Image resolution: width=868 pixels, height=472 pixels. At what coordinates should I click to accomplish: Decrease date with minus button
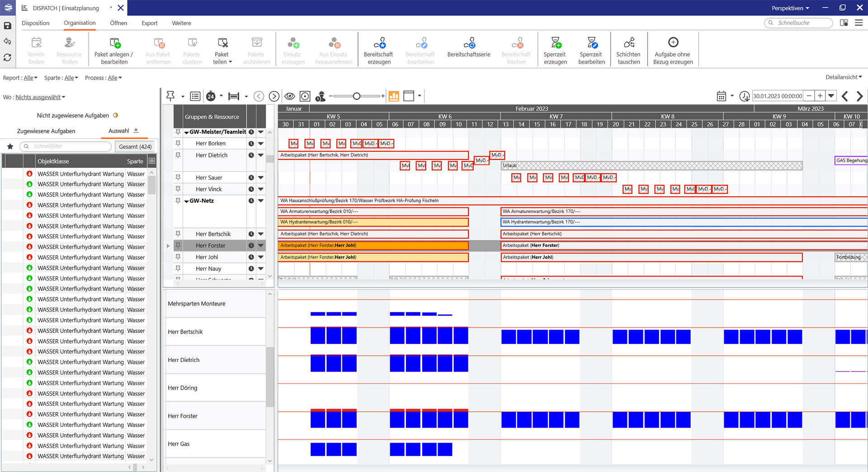coord(809,96)
